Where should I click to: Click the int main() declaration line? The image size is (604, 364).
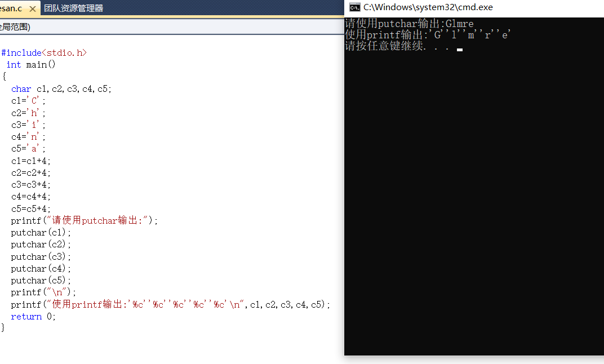[31, 65]
